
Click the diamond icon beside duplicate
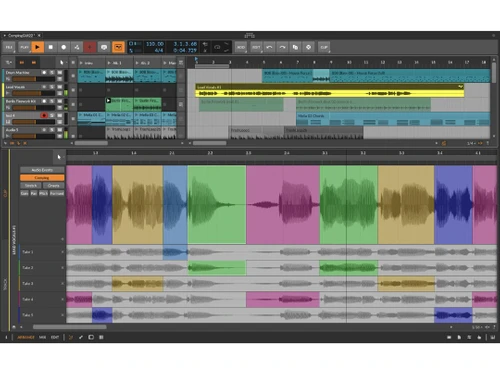coord(308,47)
